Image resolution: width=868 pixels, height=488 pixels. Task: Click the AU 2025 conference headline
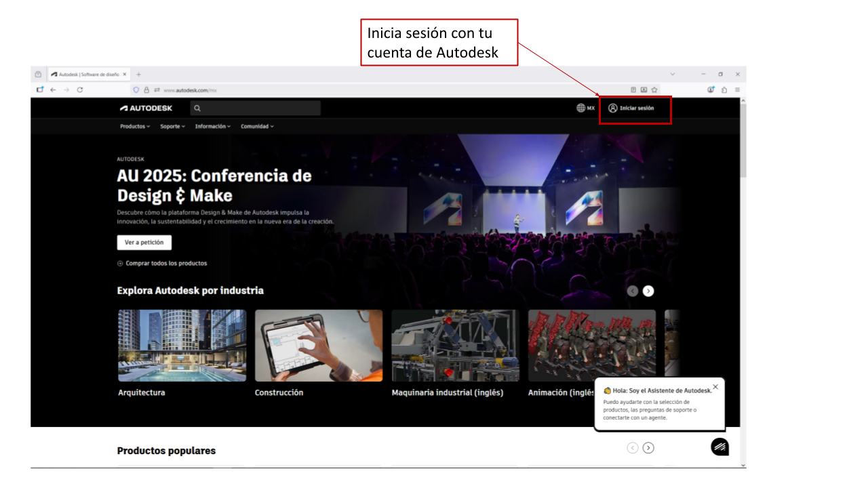(x=214, y=186)
